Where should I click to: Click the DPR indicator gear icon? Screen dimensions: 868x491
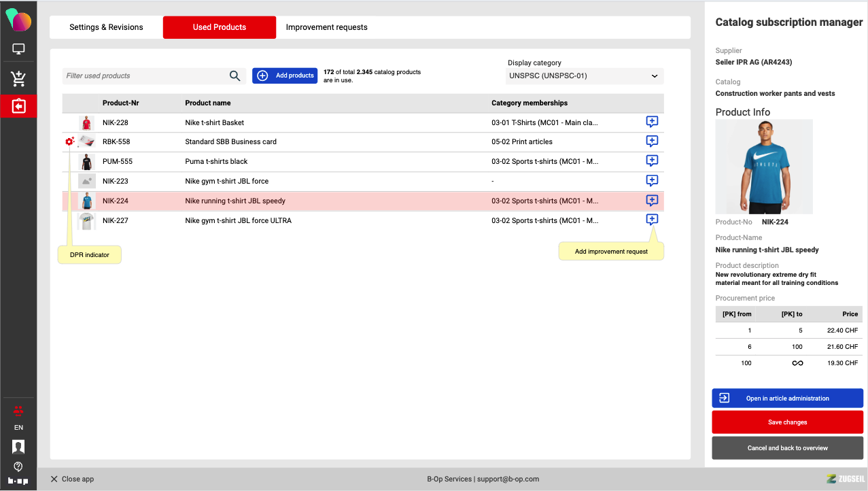69,141
